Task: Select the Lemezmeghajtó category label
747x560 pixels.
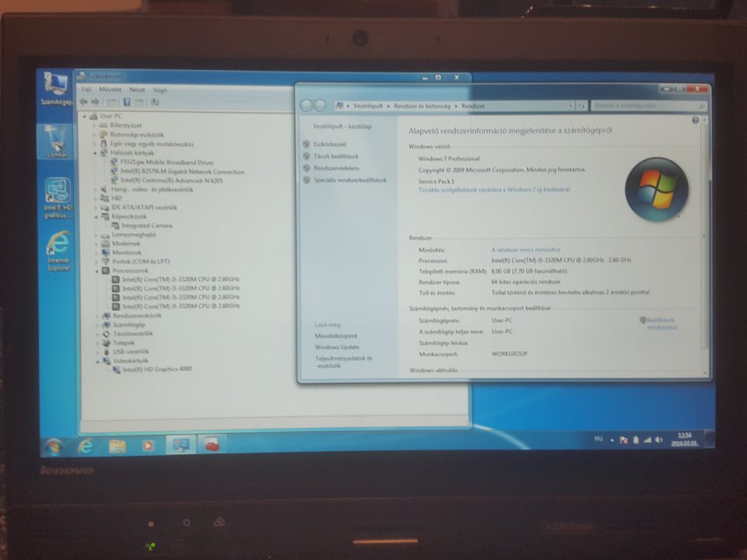Action: pyautogui.click(x=134, y=235)
